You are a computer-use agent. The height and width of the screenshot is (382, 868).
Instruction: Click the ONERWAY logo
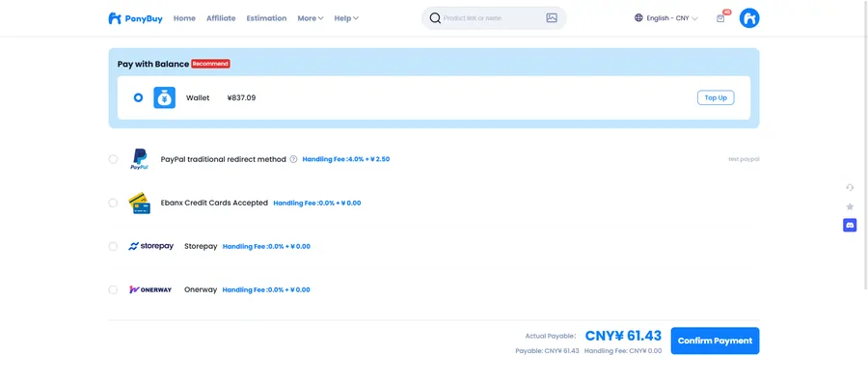coord(150,289)
